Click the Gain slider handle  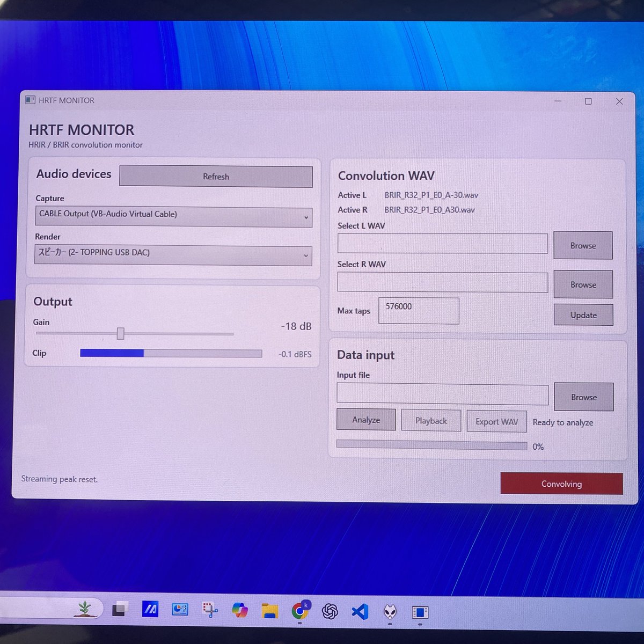click(120, 334)
